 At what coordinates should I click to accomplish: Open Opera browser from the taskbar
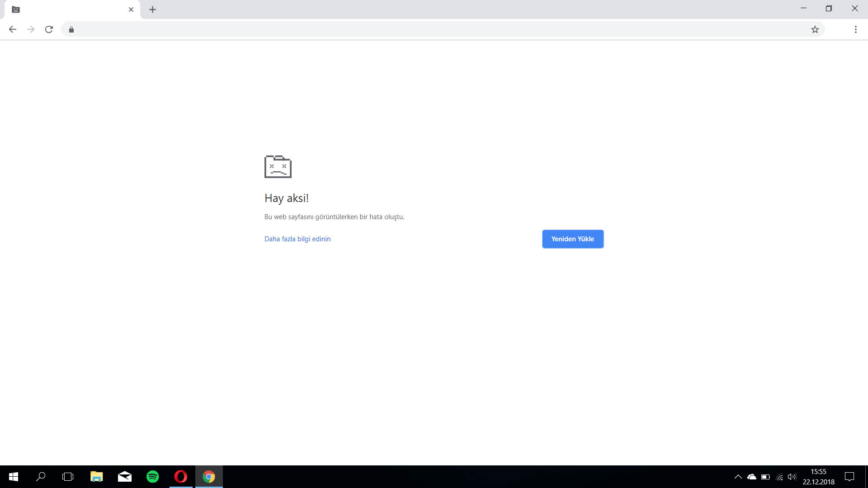(x=181, y=477)
